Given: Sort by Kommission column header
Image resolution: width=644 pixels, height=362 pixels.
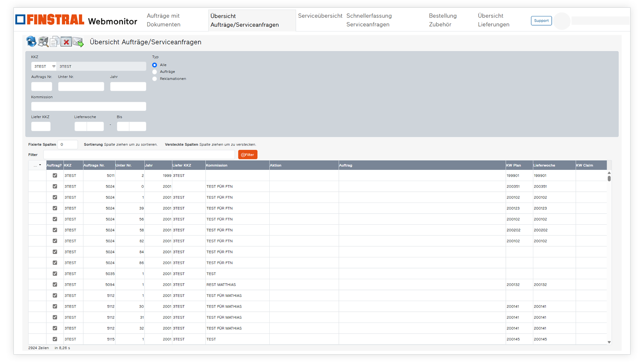Looking at the screenshot, I should click(x=237, y=165).
